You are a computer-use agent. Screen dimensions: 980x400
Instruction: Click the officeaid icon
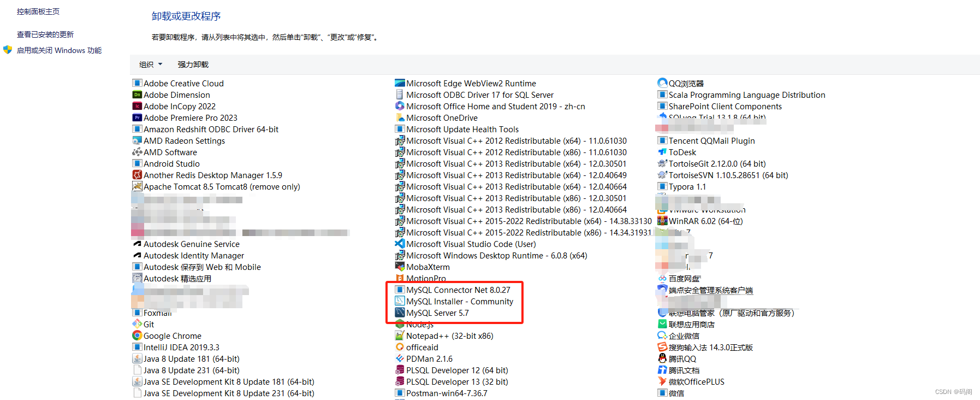pos(400,347)
